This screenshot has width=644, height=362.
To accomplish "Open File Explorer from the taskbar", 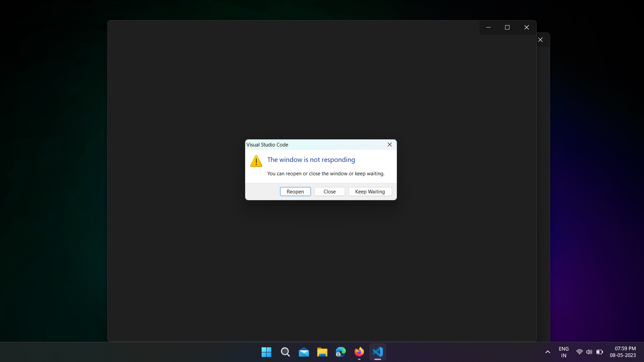I will point(322,352).
